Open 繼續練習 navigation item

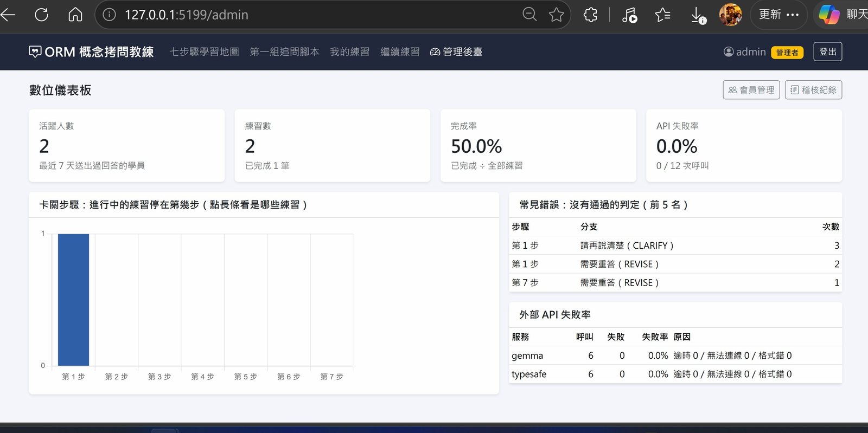400,52
